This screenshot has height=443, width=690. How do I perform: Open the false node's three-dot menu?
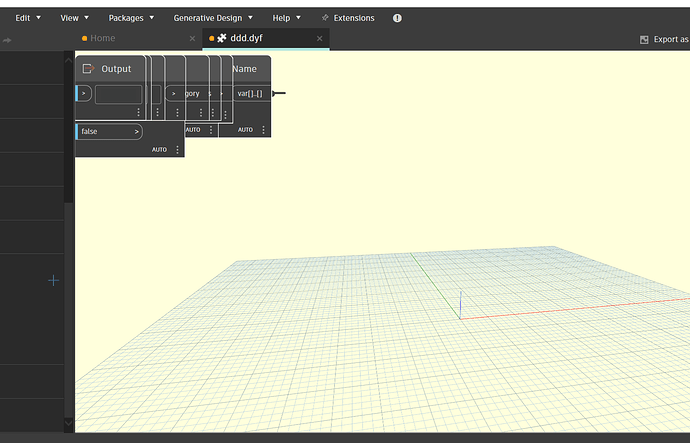tap(178, 150)
